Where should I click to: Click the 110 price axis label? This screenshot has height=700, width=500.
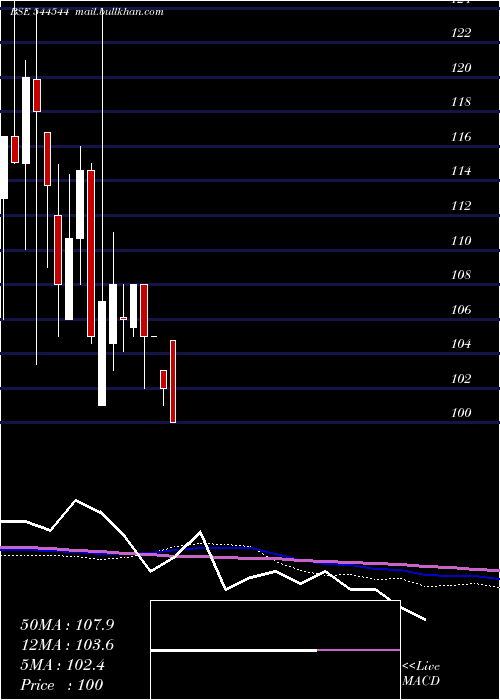click(x=461, y=241)
